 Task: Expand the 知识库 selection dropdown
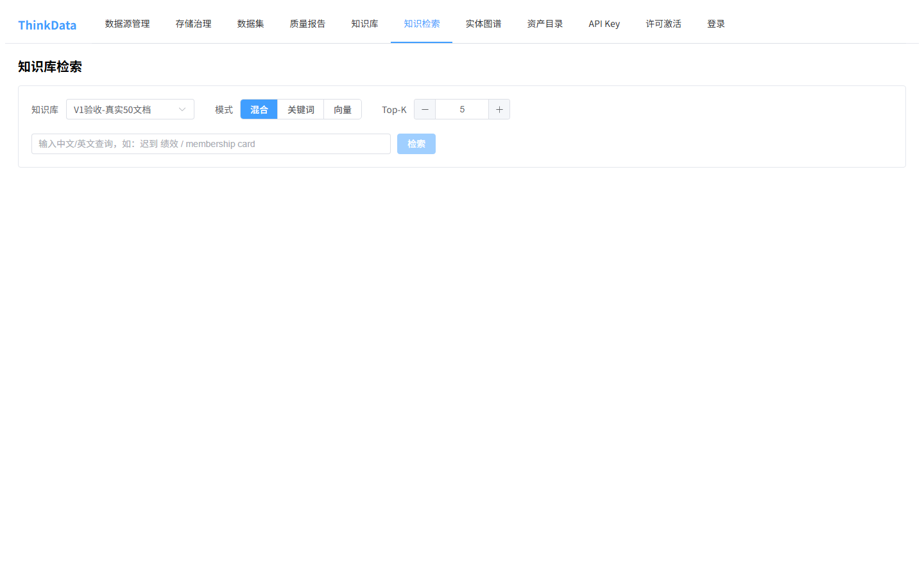tap(130, 109)
